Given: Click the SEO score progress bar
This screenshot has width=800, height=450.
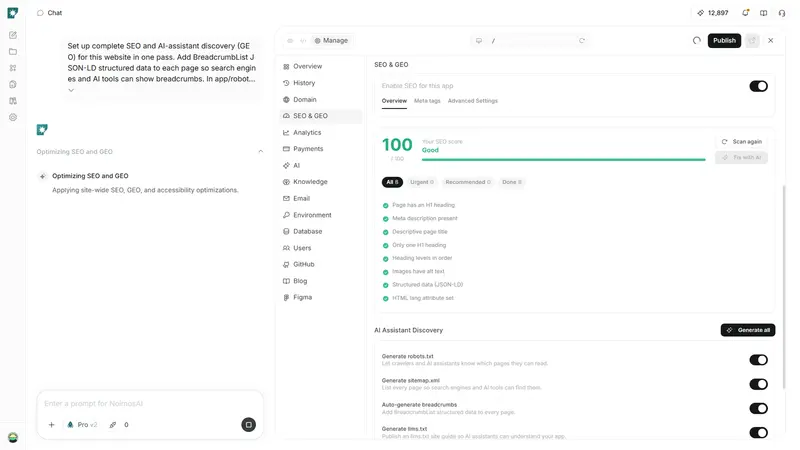Looking at the screenshot, I should pyautogui.click(x=563, y=160).
